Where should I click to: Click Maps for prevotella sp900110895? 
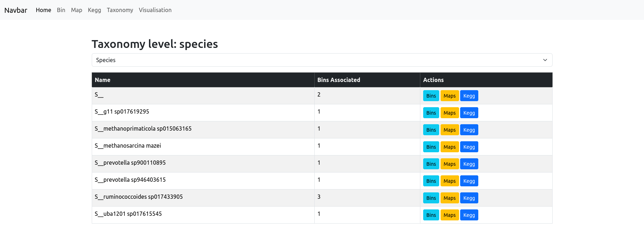point(449,164)
